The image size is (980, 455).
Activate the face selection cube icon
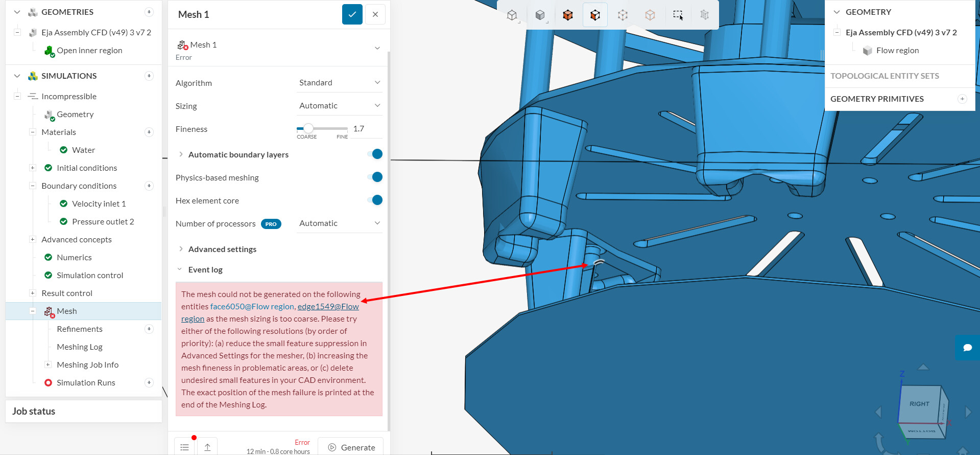(595, 15)
